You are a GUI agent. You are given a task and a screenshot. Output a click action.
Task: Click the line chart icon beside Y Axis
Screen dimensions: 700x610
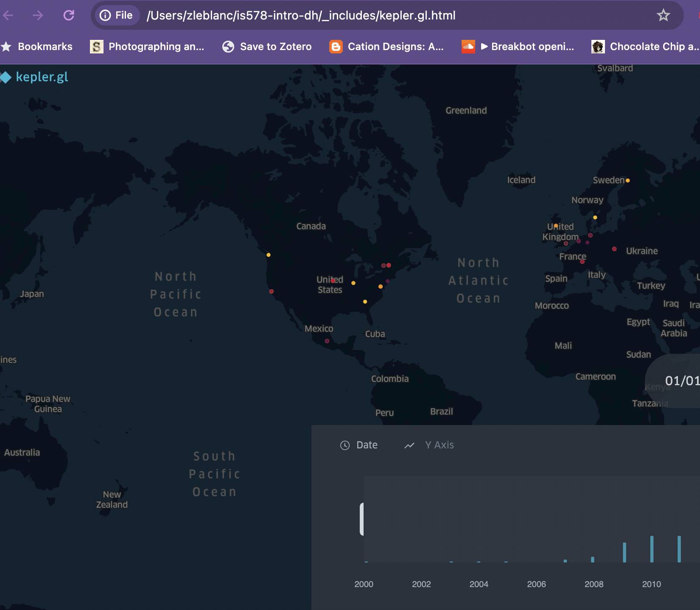tap(409, 445)
